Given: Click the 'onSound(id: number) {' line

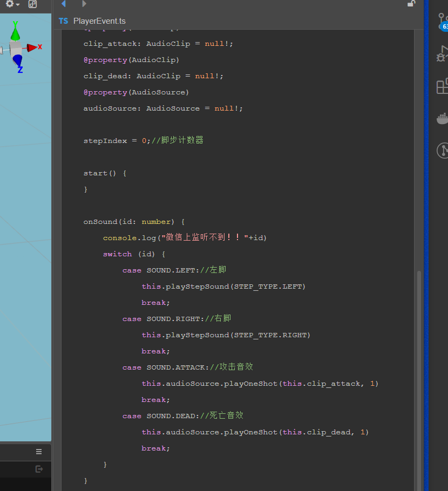Looking at the screenshot, I should (134, 222).
